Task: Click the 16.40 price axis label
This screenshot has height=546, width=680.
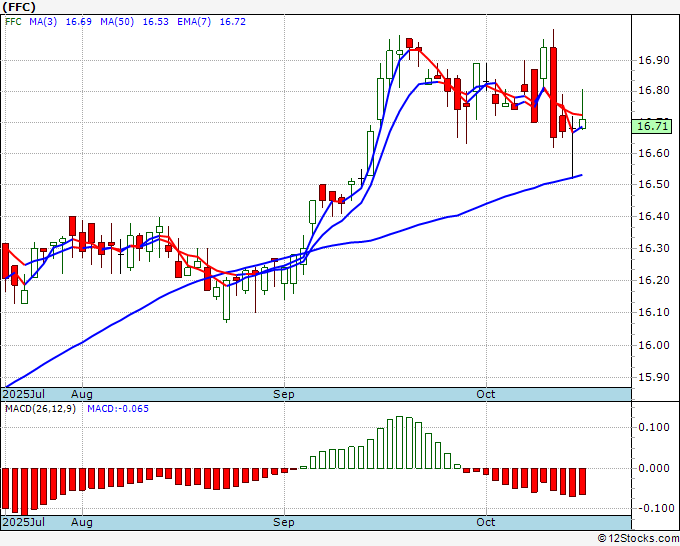Action: click(x=654, y=216)
